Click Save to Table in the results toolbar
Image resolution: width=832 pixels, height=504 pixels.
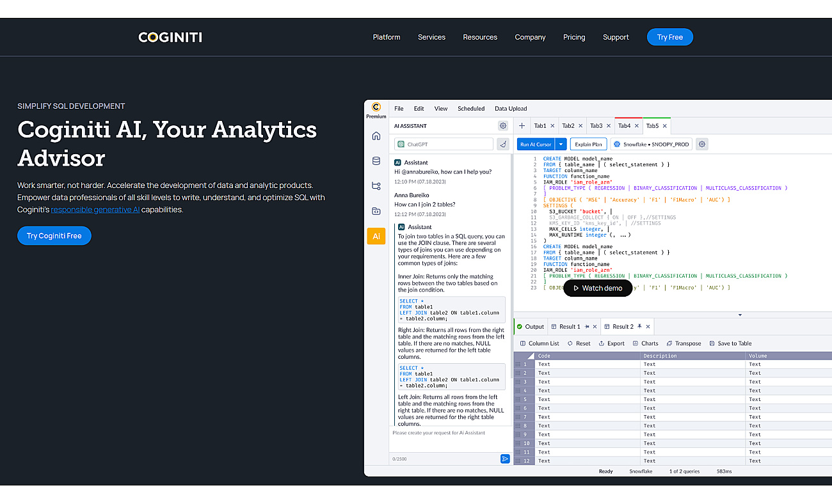click(730, 343)
